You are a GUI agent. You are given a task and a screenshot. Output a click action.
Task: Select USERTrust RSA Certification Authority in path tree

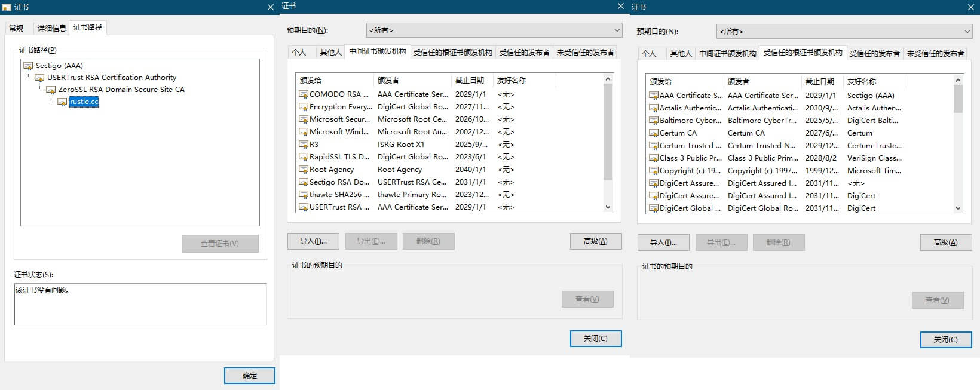click(x=112, y=78)
